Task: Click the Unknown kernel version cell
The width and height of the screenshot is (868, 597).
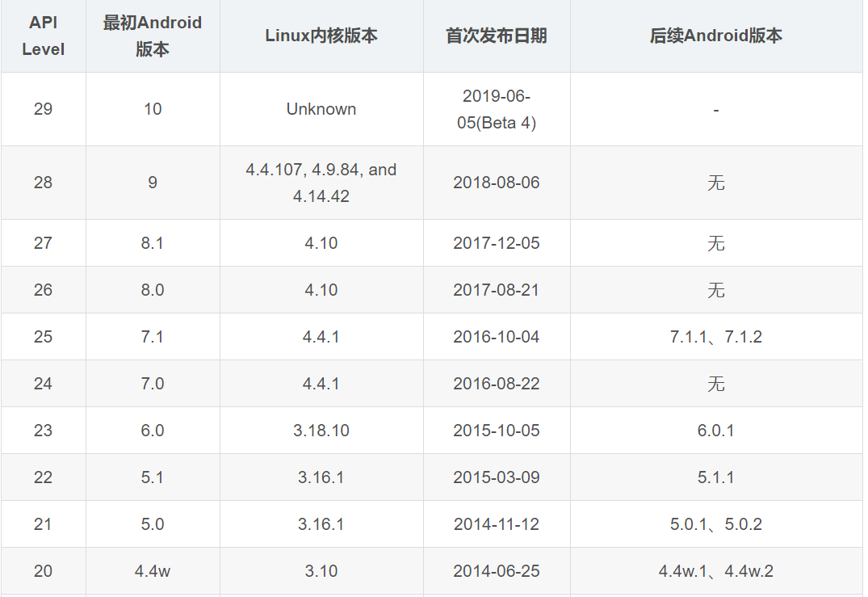Action: click(321, 109)
